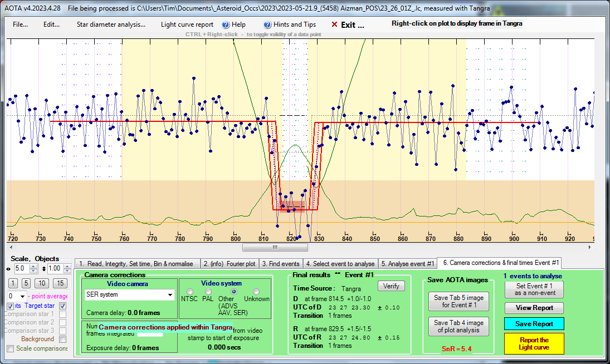The image size is (610, 364).
Task: Expand the point average dropdown
Action: 22,296
